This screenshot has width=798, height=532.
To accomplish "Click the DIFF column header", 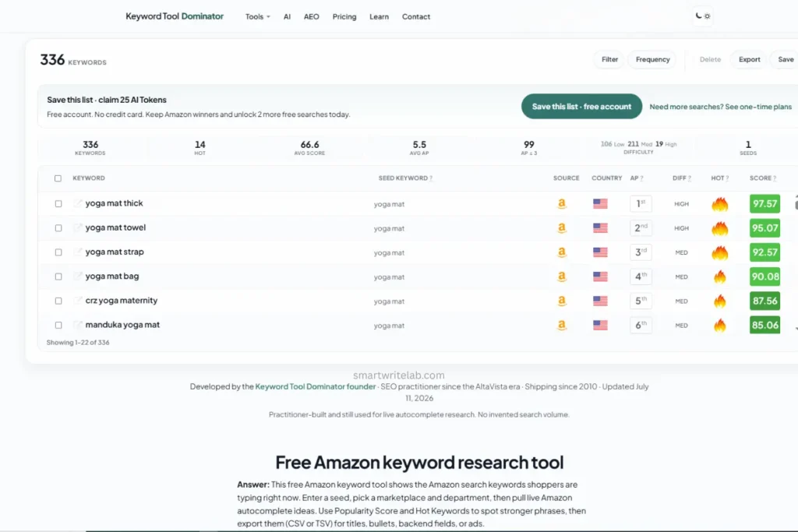I will [x=681, y=178].
